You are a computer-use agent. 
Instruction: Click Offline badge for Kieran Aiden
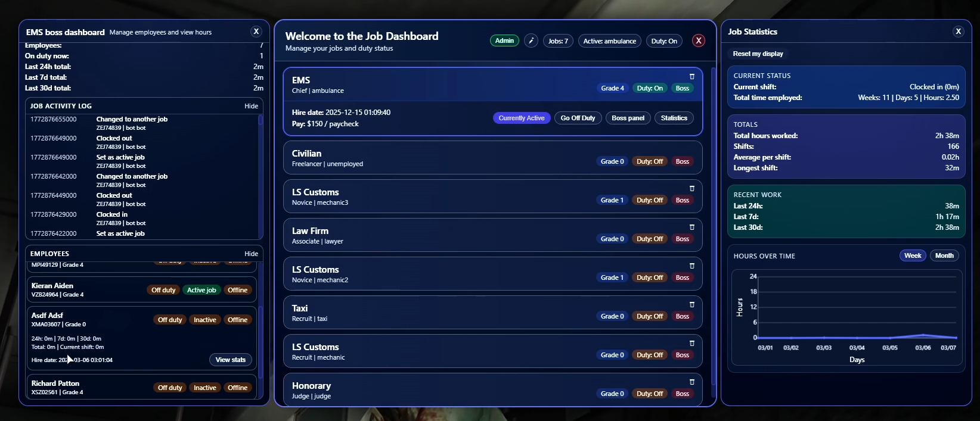tap(237, 290)
